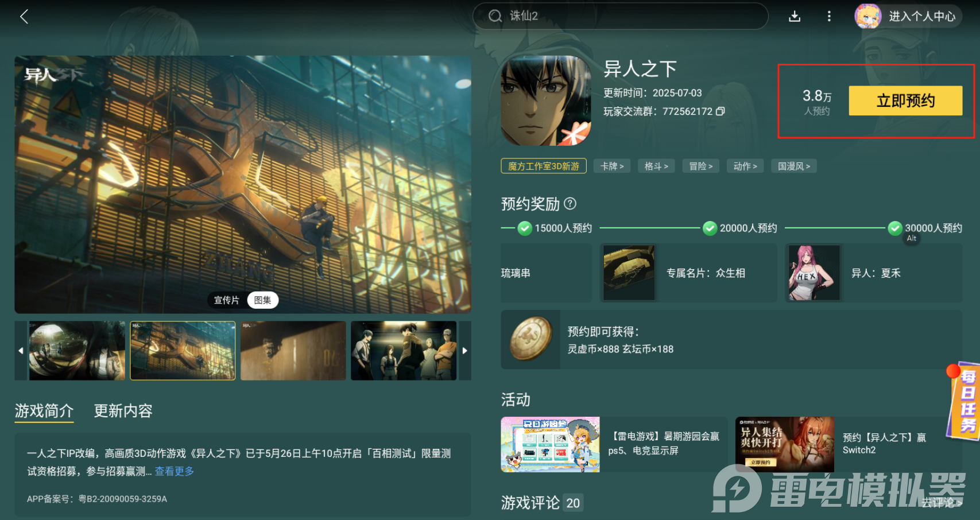Switch gallery to 宣传片 mode
This screenshot has height=520, width=980.
tap(227, 300)
